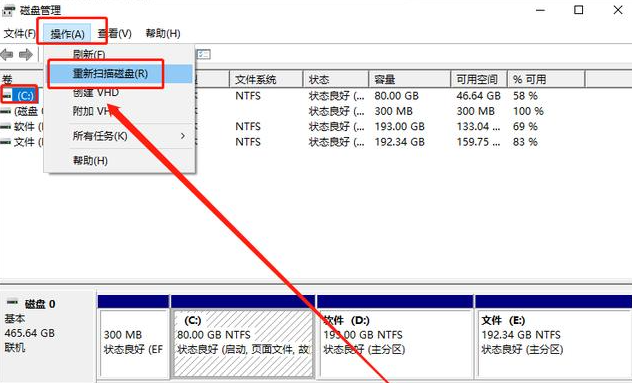Open the 文件(F) menu
The image size is (633, 383).
pyautogui.click(x=19, y=33)
